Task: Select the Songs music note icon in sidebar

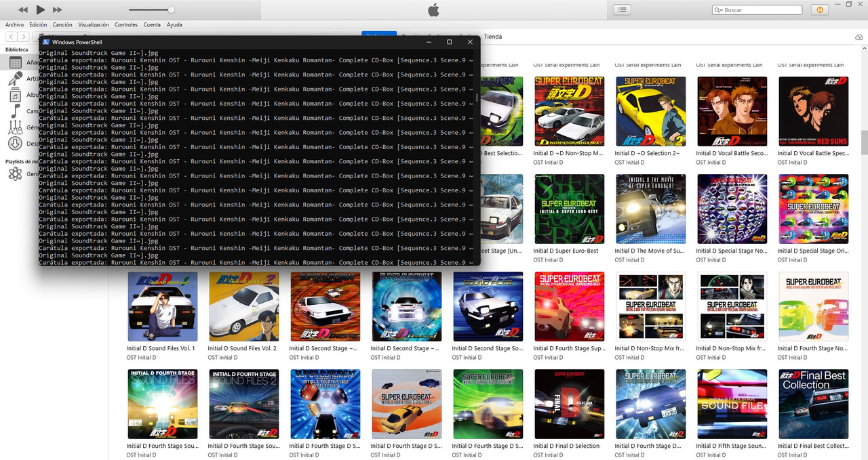Action: (x=16, y=111)
